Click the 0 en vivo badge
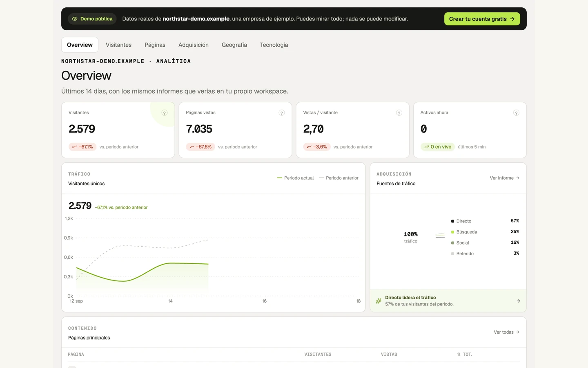The width and height of the screenshot is (588, 368). (438, 147)
